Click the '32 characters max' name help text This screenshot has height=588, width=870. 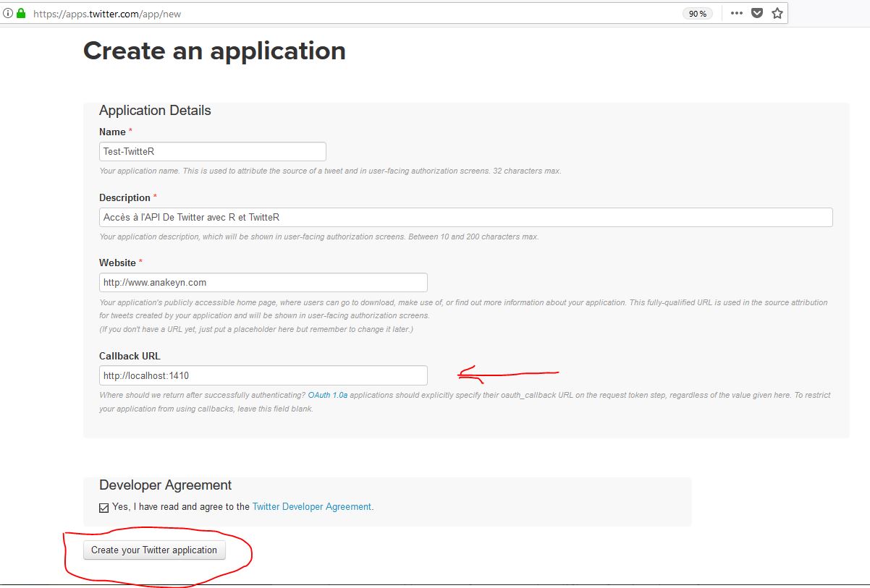point(330,171)
